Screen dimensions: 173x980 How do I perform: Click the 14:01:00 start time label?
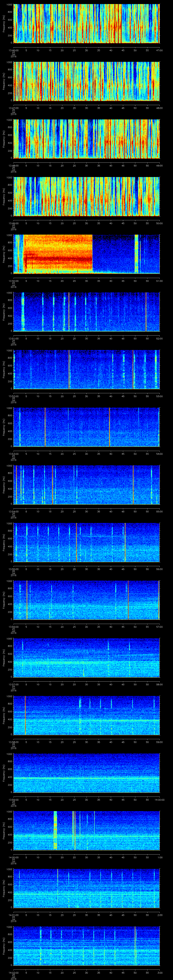click(14, 915)
